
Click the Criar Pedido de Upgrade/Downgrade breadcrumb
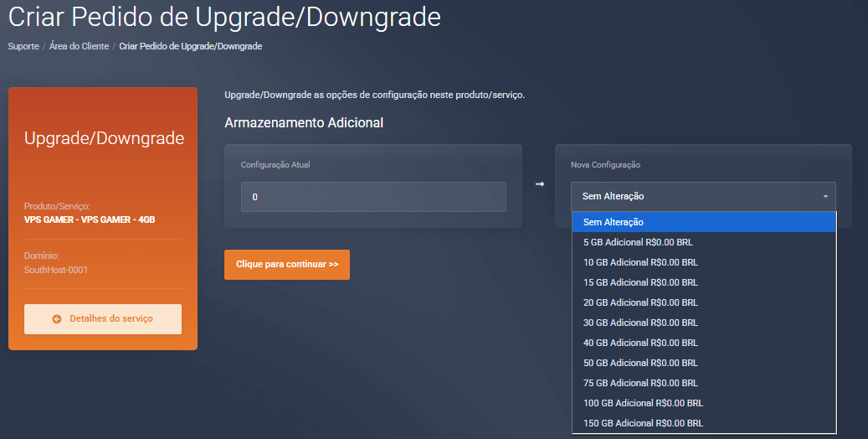pyautogui.click(x=191, y=46)
